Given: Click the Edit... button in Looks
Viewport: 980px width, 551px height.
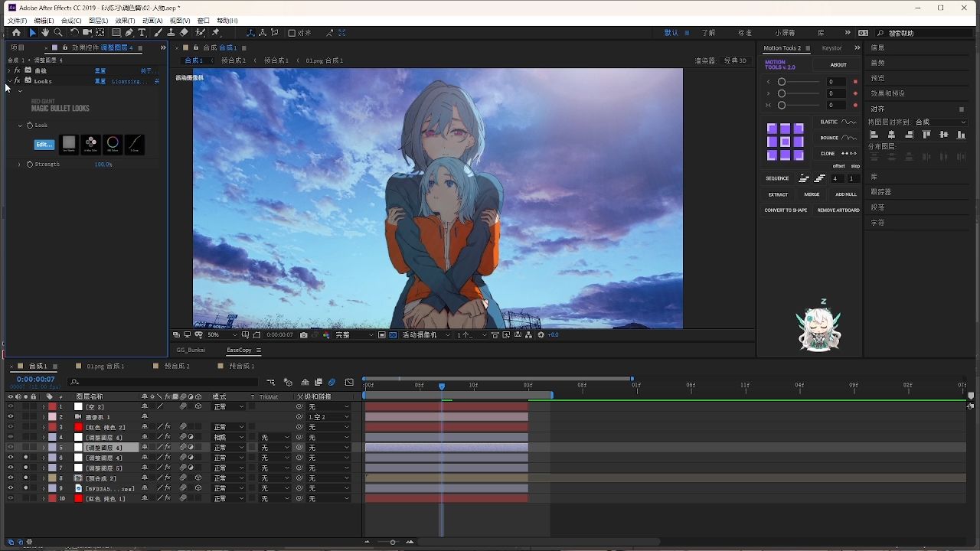Looking at the screenshot, I should pos(44,144).
